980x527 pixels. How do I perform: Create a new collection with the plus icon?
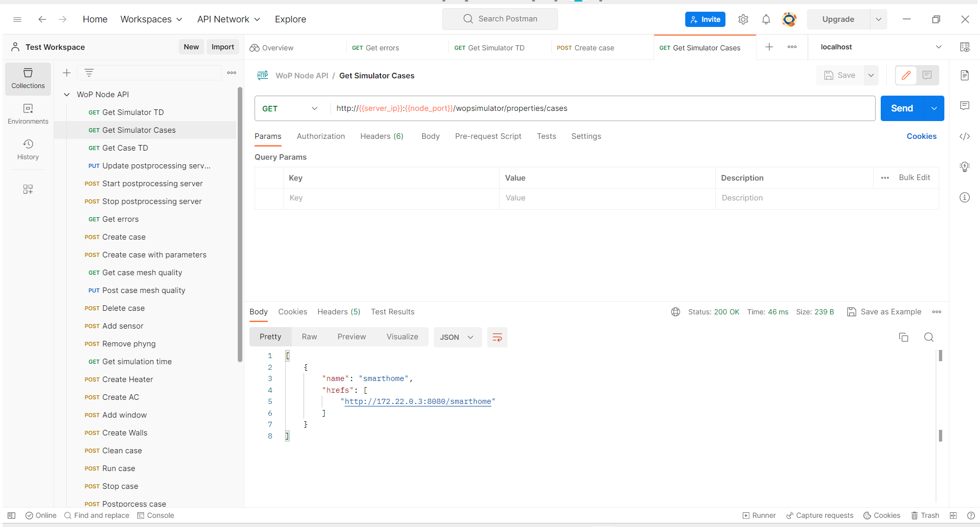[x=67, y=73]
